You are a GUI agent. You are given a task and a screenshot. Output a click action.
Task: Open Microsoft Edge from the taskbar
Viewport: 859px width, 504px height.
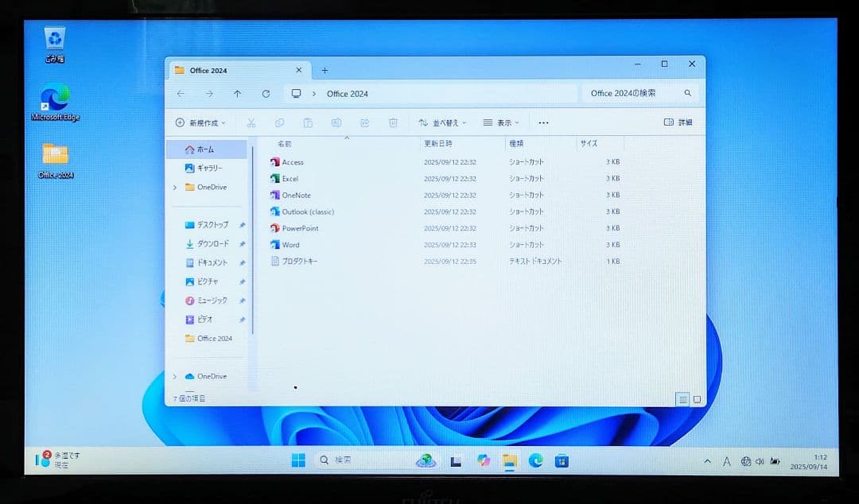(537, 461)
